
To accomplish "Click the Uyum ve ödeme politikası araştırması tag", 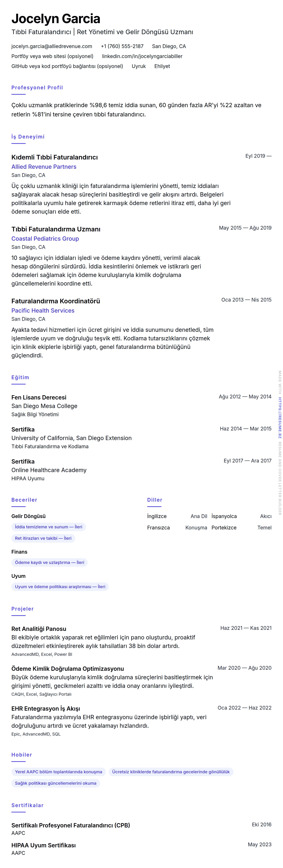I will point(60,587).
